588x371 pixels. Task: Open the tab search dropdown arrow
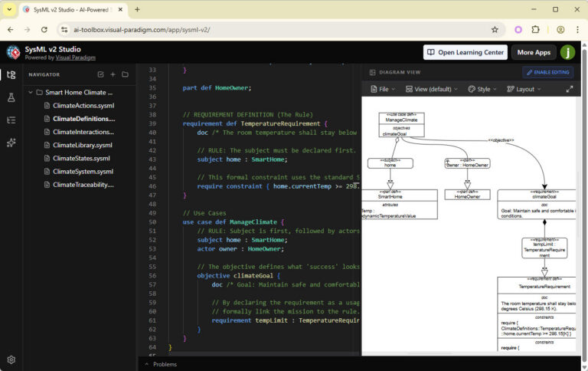(x=9, y=9)
